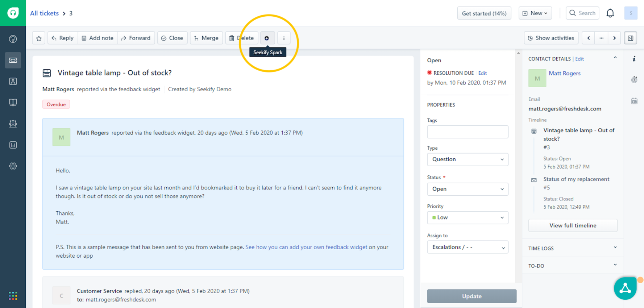Click Matt Rogers green avatar in contact details
This screenshot has width=644, height=308.
537,78
